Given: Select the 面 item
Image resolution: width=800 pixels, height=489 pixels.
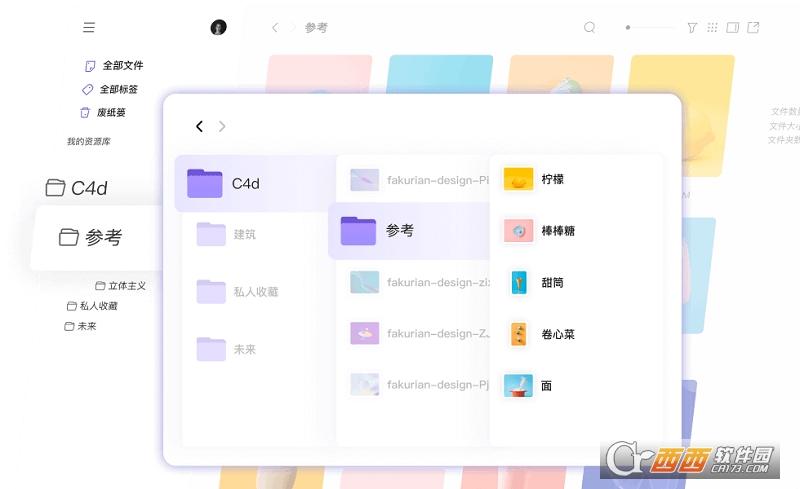Looking at the screenshot, I should [528, 385].
